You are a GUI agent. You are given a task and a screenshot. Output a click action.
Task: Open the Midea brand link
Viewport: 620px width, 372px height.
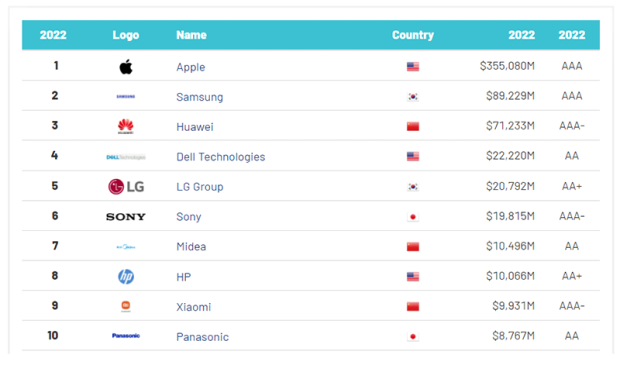(x=191, y=247)
